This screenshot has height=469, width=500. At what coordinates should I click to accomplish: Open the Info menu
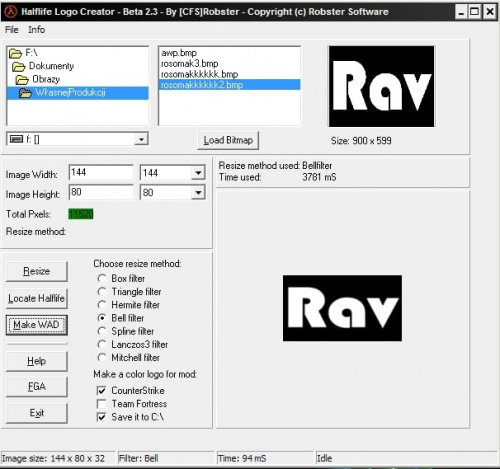[x=36, y=30]
